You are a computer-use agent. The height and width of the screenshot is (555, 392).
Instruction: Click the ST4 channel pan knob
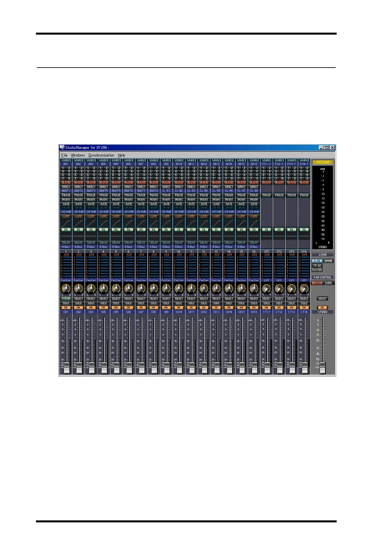point(304,288)
